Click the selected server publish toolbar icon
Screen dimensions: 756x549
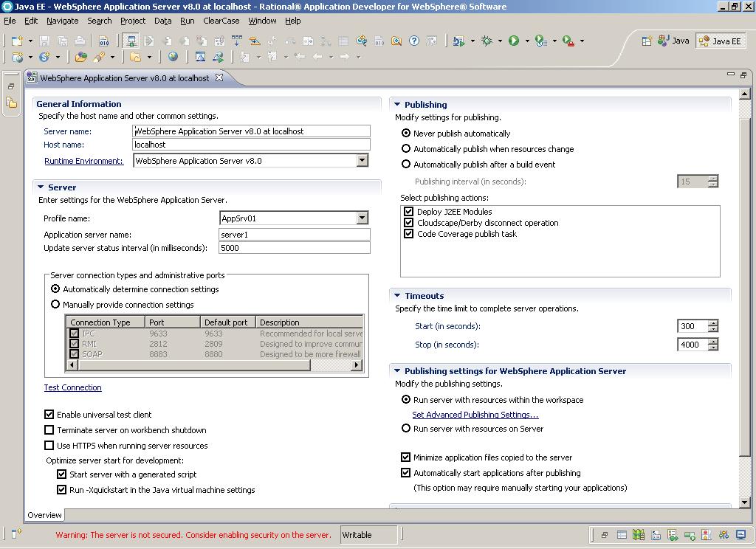pyautogui.click(x=131, y=41)
